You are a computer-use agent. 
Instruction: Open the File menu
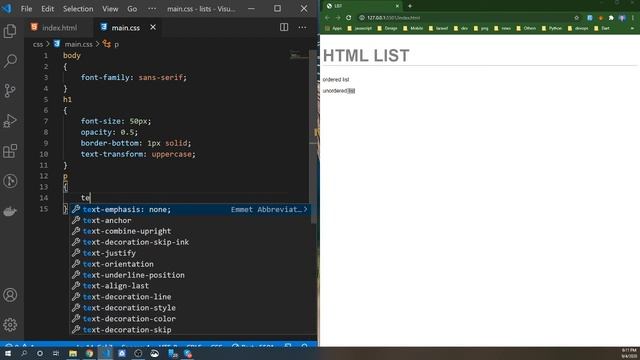pos(27,9)
